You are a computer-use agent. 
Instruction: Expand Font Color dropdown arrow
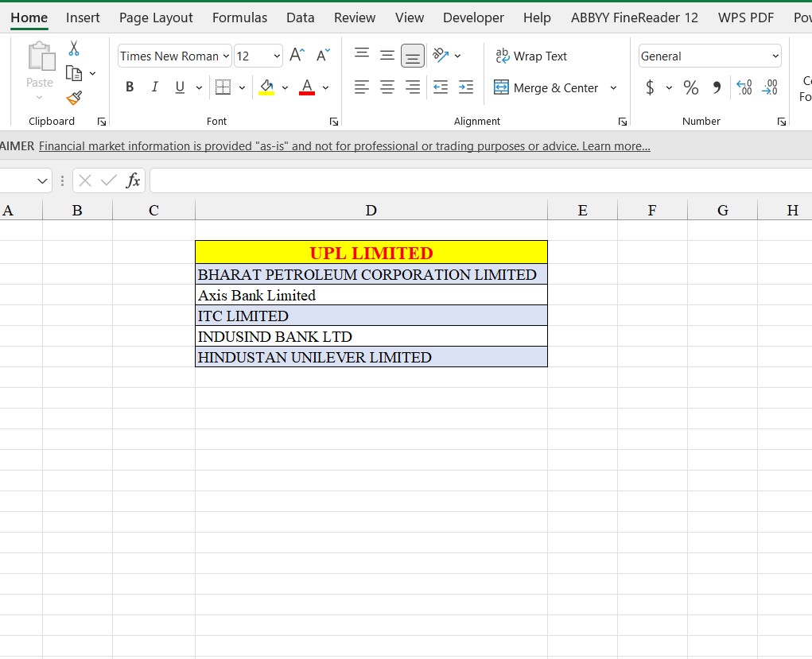325,87
